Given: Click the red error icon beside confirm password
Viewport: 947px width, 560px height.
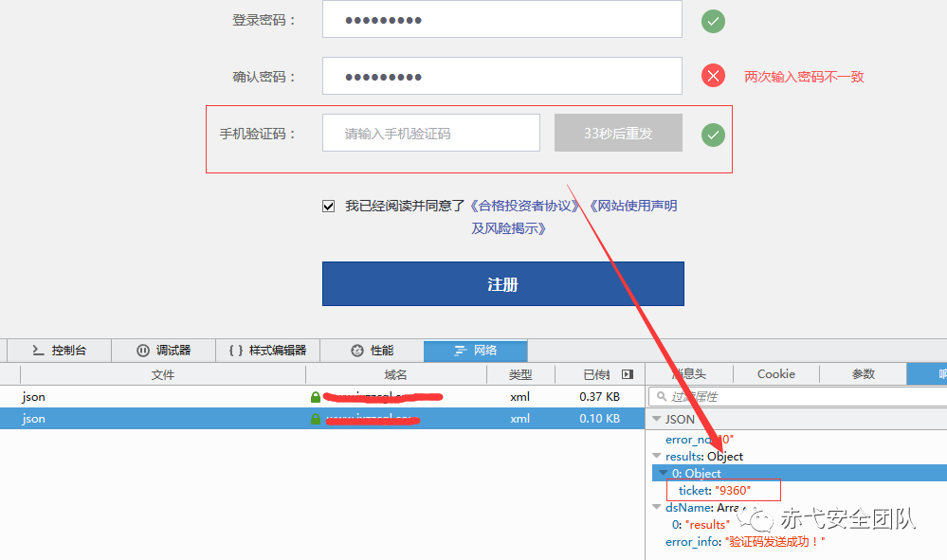Looking at the screenshot, I should (713, 76).
